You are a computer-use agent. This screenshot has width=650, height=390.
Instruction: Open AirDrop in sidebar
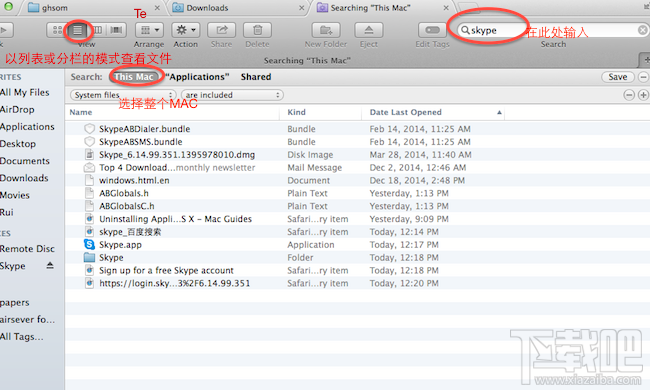pyautogui.click(x=17, y=109)
